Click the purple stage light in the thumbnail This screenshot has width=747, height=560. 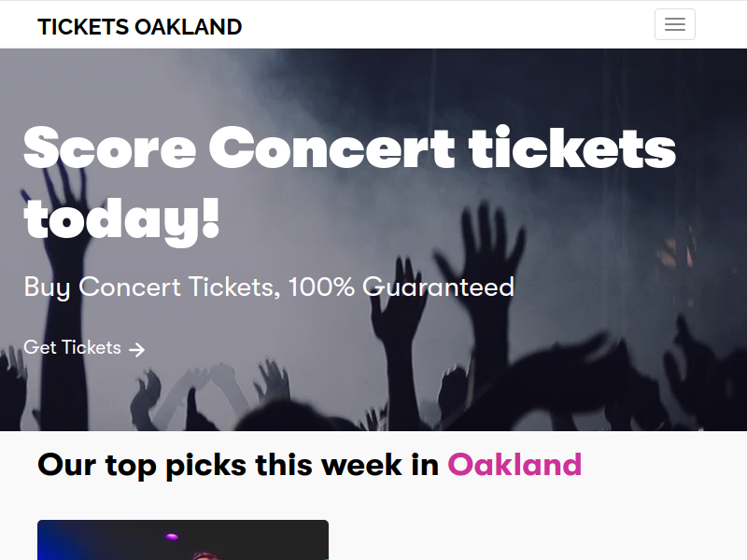click(x=172, y=537)
